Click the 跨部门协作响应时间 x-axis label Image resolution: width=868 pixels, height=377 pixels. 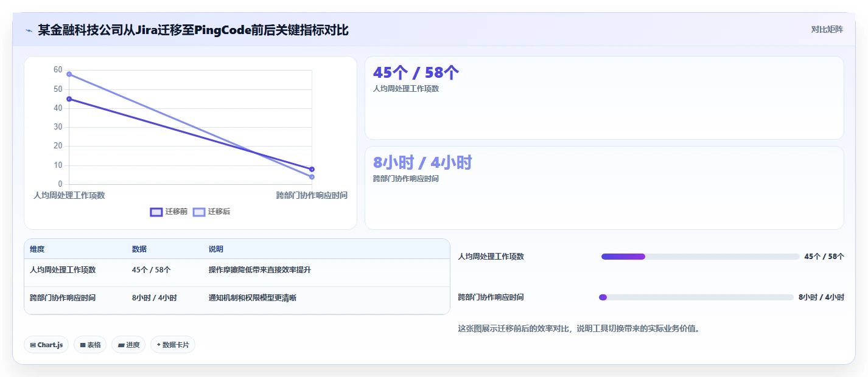312,195
